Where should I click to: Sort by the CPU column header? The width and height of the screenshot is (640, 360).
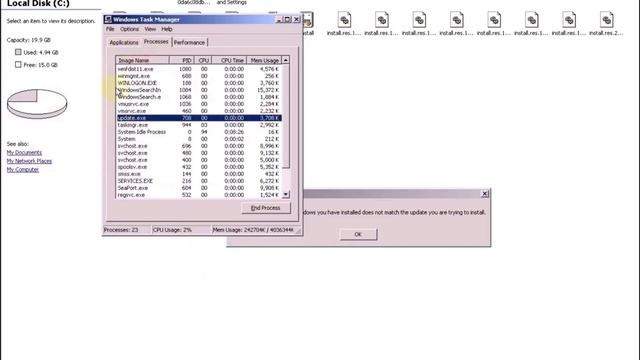[202, 60]
